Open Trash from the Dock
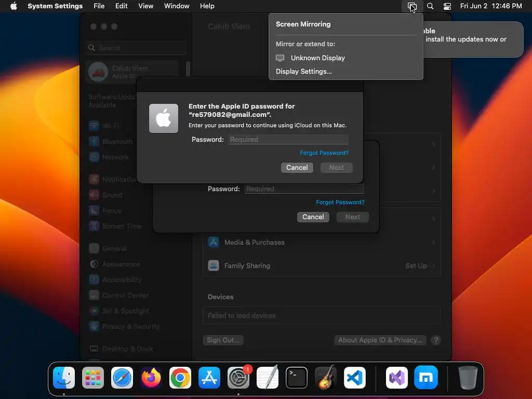Image resolution: width=532 pixels, height=399 pixels. click(468, 378)
